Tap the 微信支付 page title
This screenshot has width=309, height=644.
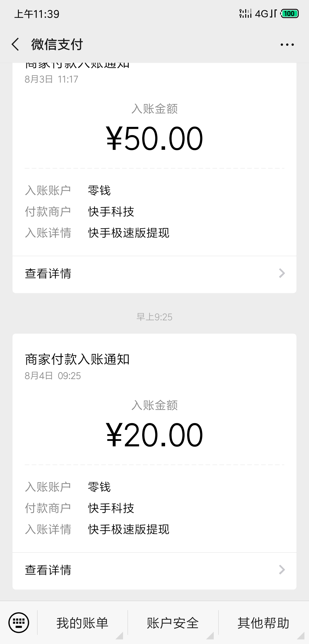[57, 45]
